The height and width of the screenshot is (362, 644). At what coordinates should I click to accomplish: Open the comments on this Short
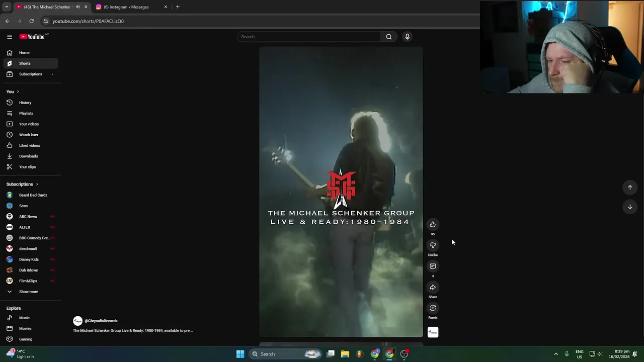[433, 266]
